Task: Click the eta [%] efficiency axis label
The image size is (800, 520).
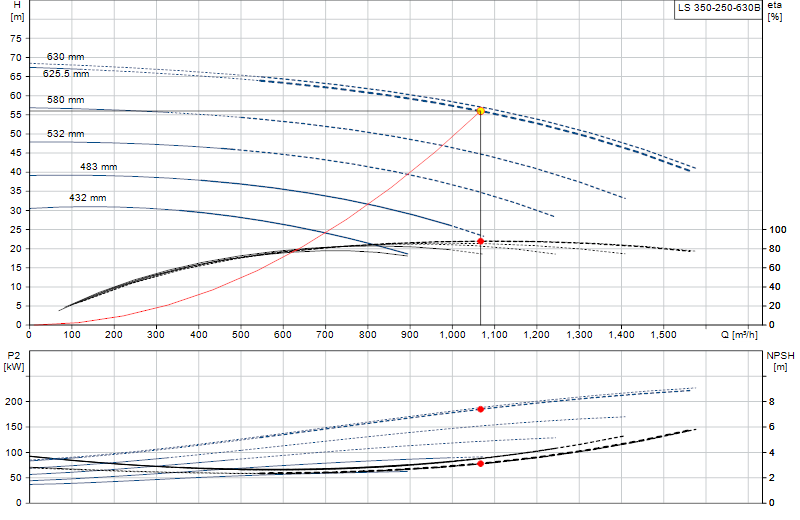Action: 774,11
